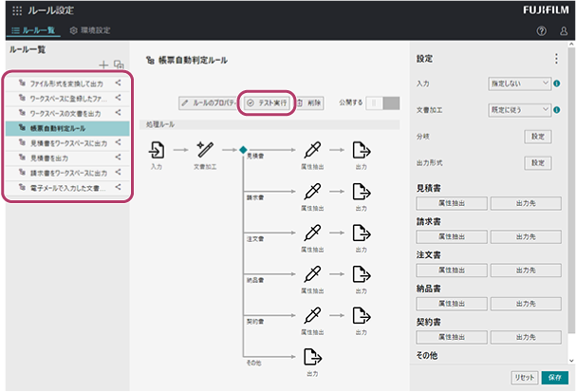
Task: Click share icon for ワークスペースに登録したファ
Action: [x=118, y=98]
